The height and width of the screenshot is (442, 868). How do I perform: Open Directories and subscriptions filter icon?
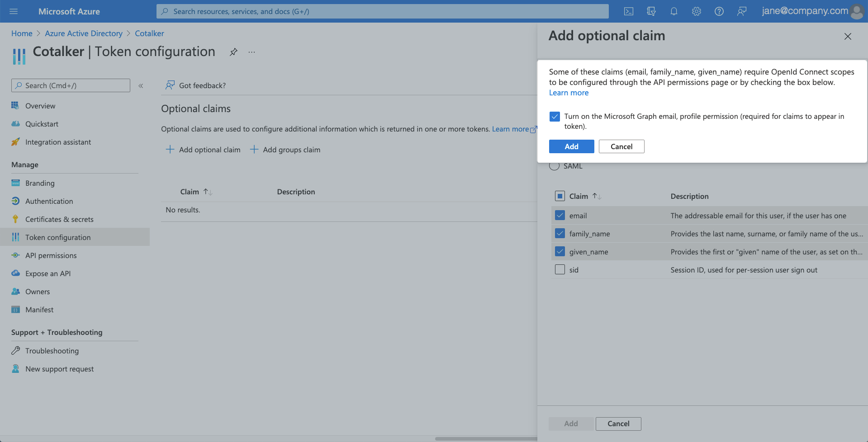point(651,11)
